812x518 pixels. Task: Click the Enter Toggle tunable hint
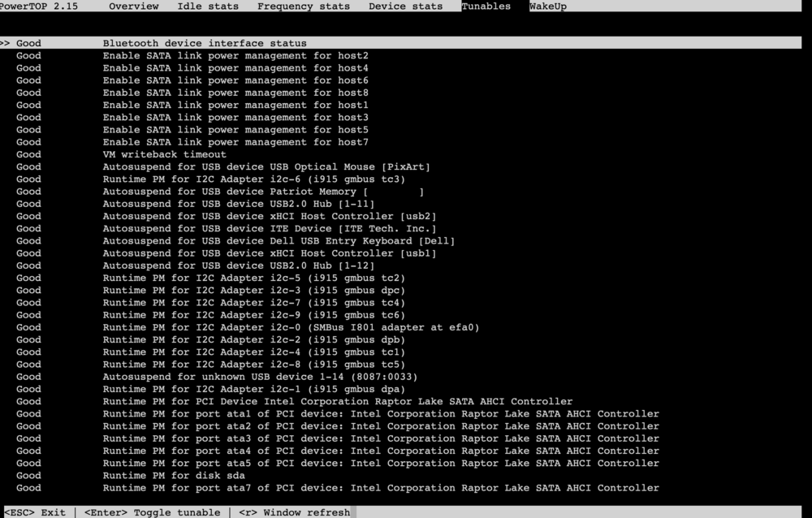(x=153, y=512)
